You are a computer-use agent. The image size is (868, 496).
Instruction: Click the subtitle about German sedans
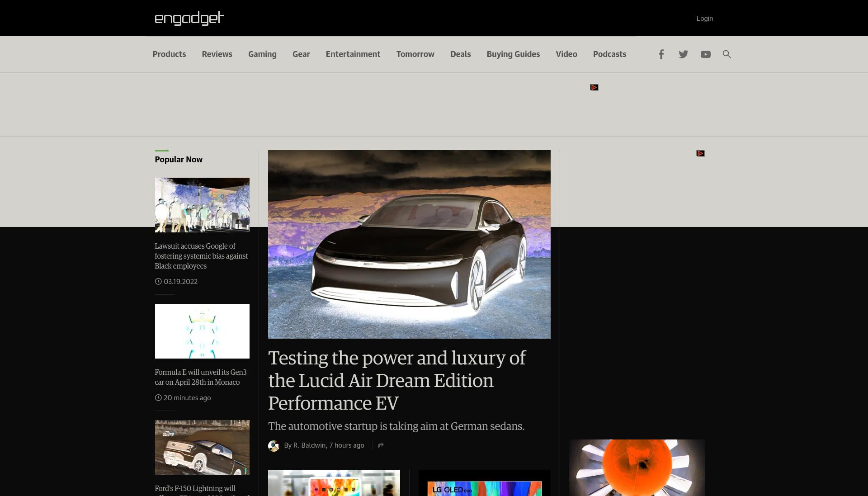click(396, 426)
